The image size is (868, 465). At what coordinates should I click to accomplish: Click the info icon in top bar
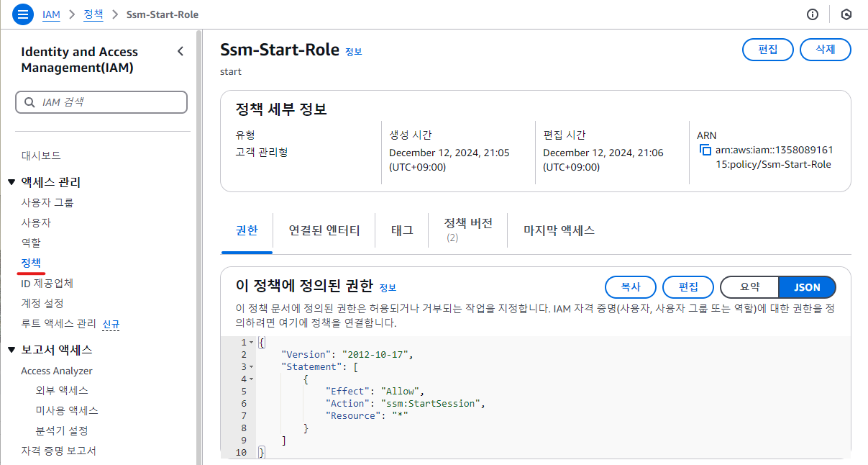[x=813, y=14]
